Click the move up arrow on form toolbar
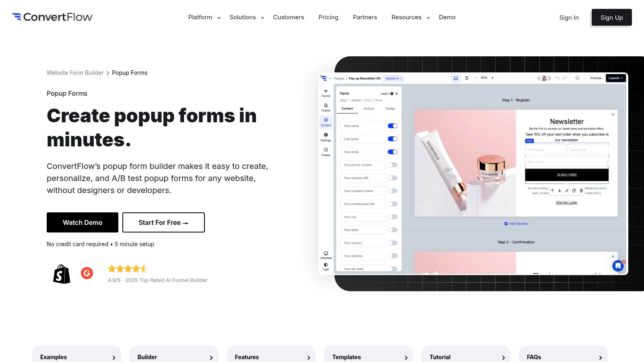The height and width of the screenshot is (362, 644). coord(552,191)
